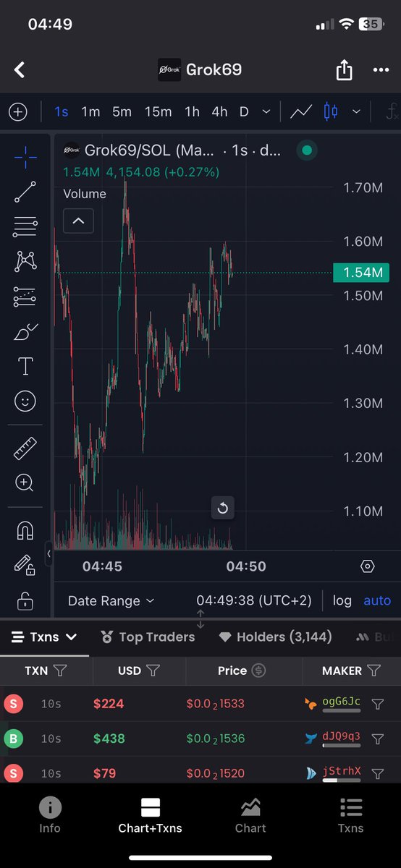Collapse the drawing toolbar side handle
Image resolution: width=401 pixels, height=868 pixels.
(48, 553)
